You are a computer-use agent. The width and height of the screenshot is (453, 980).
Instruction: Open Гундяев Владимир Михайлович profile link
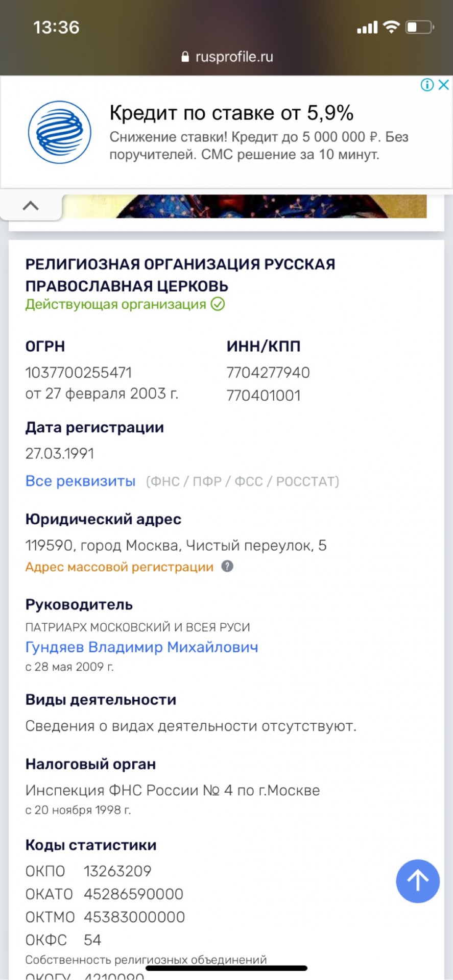pos(141,647)
